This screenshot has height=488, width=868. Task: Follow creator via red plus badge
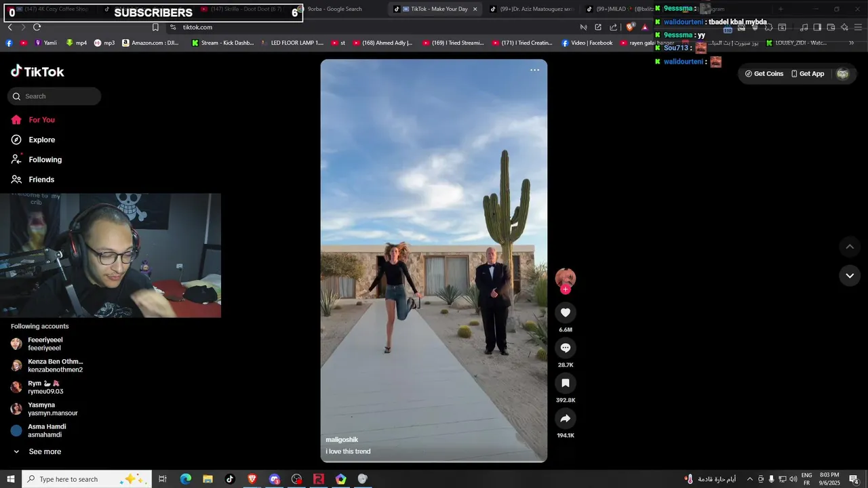pyautogui.click(x=566, y=289)
